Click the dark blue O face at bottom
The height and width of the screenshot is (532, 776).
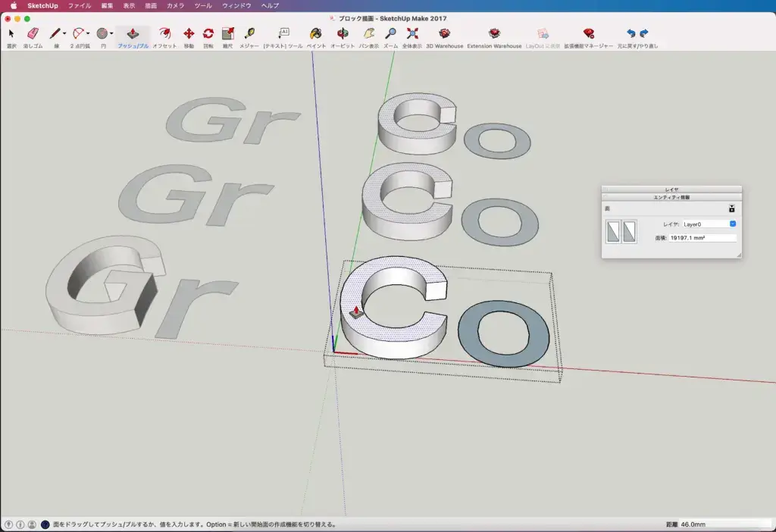point(468,332)
